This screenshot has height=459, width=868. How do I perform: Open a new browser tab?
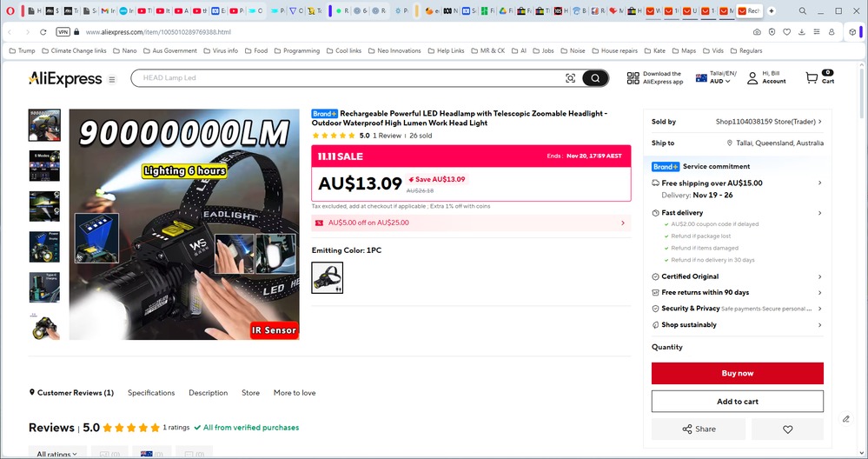tap(771, 11)
